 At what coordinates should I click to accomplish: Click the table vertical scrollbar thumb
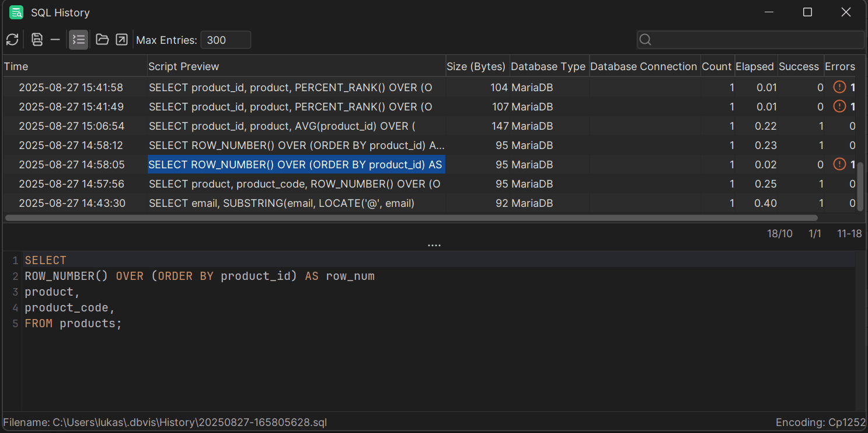point(860,186)
